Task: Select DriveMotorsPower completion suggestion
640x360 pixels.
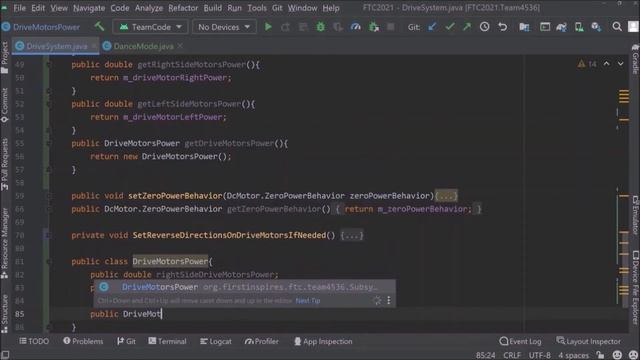Action: tap(244, 287)
